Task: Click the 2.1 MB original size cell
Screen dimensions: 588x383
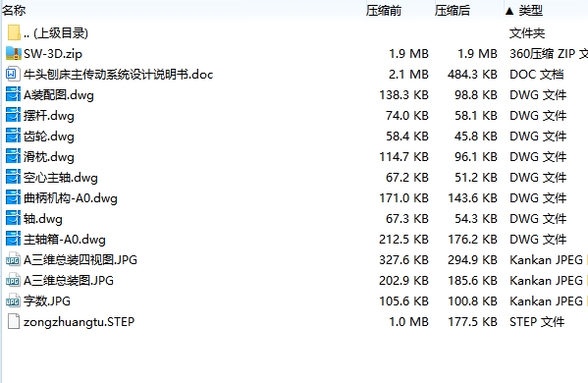Action: click(x=408, y=75)
